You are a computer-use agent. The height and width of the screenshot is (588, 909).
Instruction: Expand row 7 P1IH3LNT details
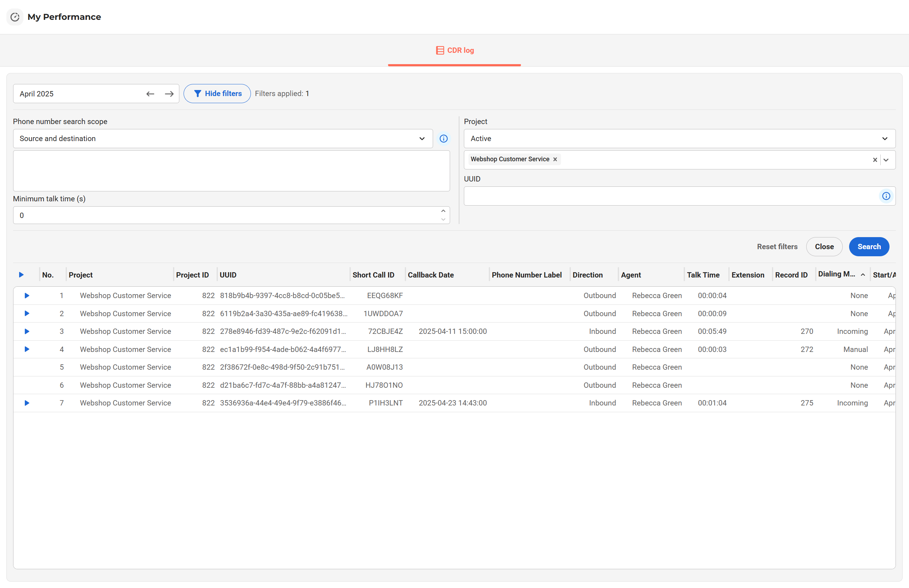(27, 403)
